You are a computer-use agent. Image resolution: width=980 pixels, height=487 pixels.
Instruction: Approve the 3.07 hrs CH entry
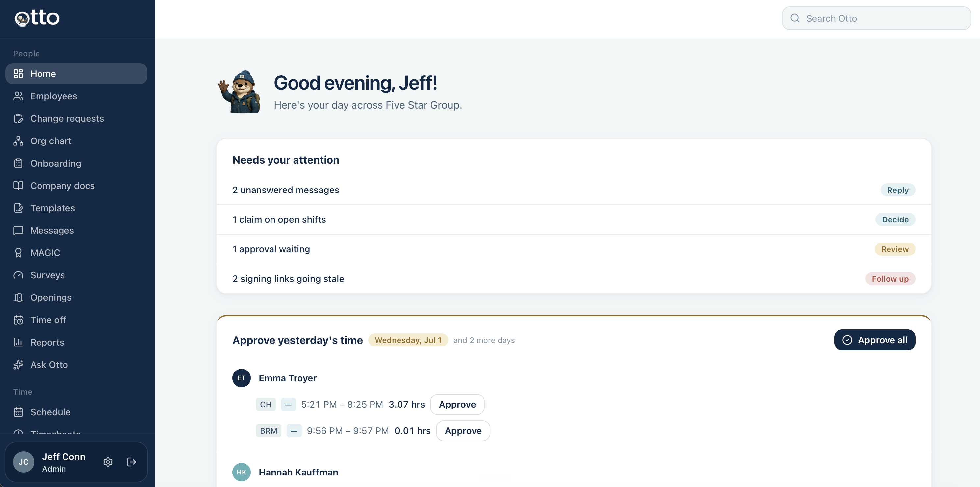coord(457,404)
